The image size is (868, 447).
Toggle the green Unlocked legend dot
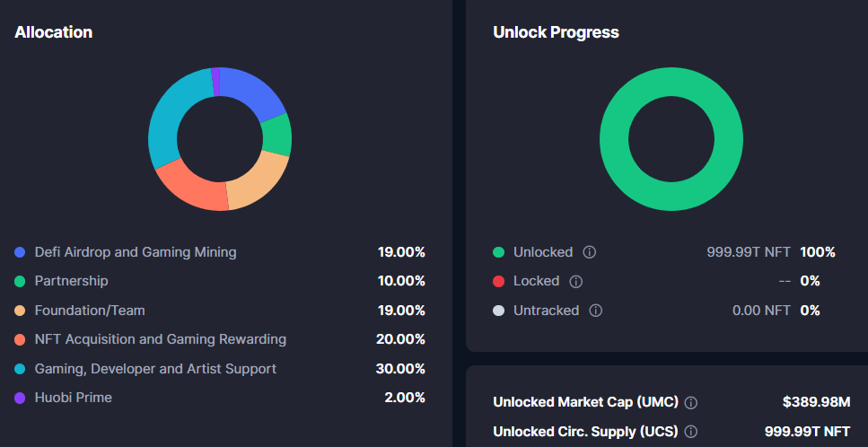pyautogui.click(x=499, y=252)
